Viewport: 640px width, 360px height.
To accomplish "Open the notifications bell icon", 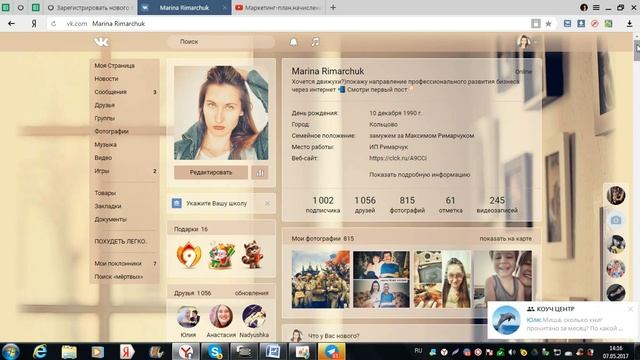I will tap(293, 42).
